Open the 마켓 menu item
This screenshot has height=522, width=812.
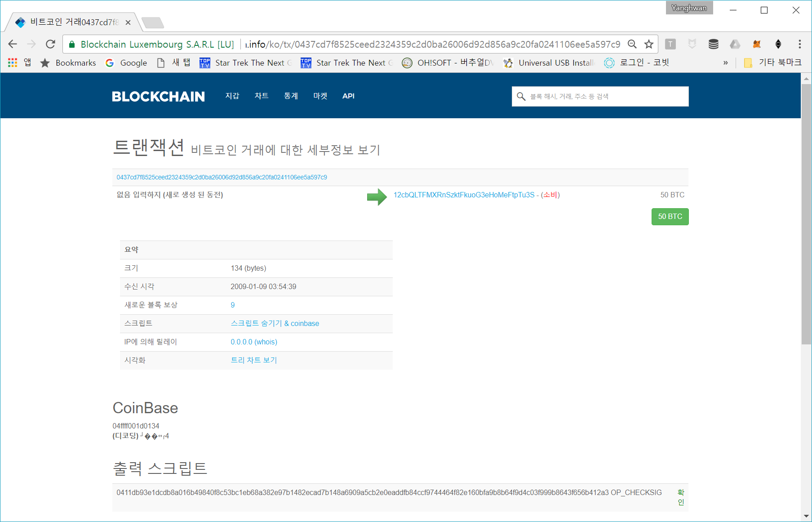(320, 96)
